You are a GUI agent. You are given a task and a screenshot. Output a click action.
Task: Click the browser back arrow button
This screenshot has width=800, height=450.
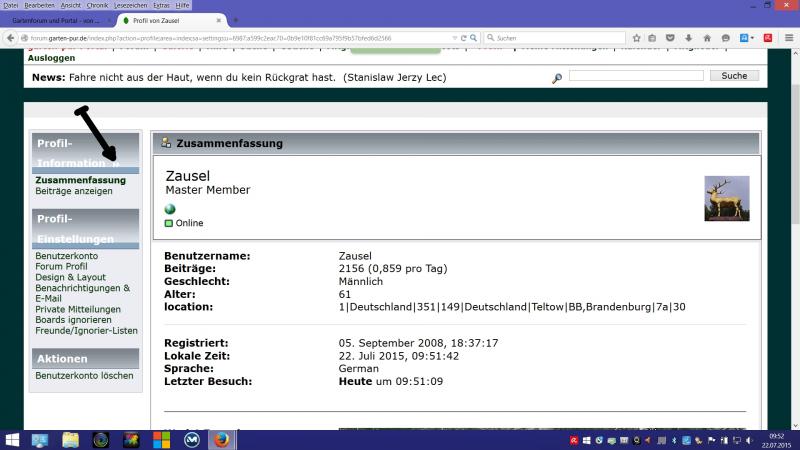coord(11,38)
